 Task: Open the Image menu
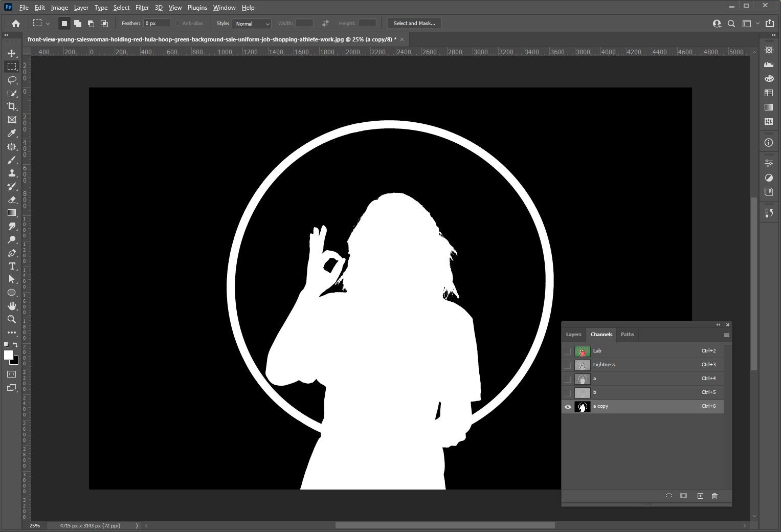(59, 8)
